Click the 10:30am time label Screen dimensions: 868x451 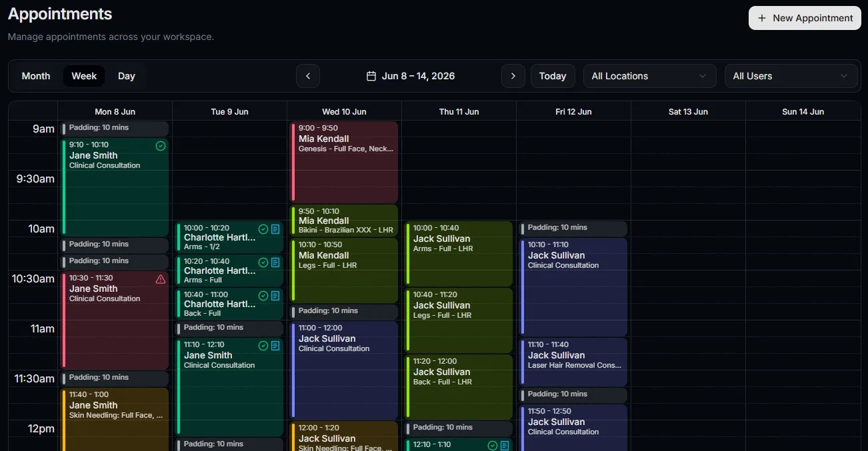coord(33,278)
